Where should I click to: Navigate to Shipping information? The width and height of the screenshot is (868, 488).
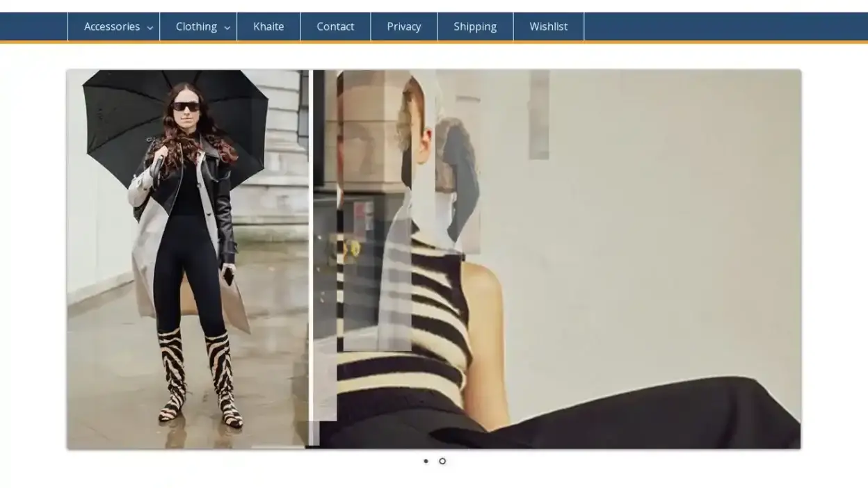[x=475, y=26]
